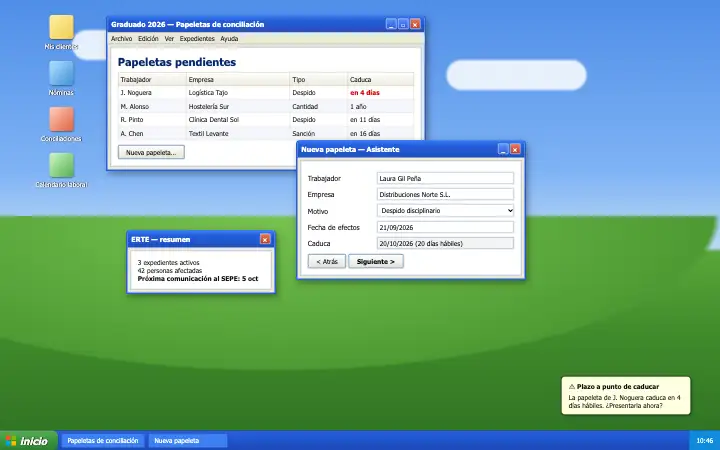The height and width of the screenshot is (450, 720).
Task: Click the Textil Levante cell
Action: click(x=238, y=134)
